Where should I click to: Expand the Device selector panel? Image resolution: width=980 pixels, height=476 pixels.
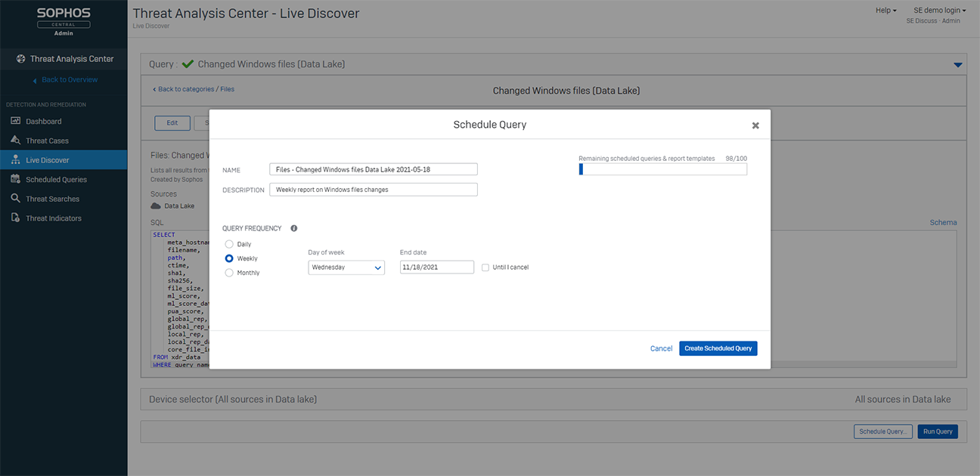(x=554, y=399)
